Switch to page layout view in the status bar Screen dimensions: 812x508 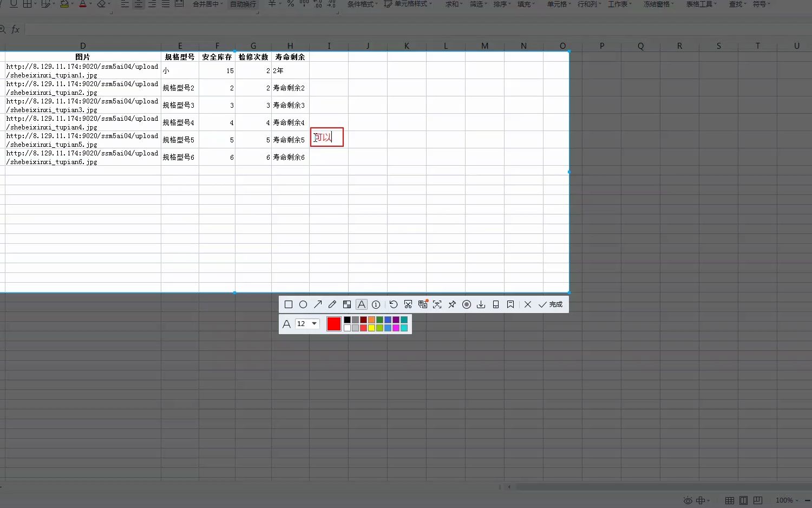pyautogui.click(x=744, y=500)
